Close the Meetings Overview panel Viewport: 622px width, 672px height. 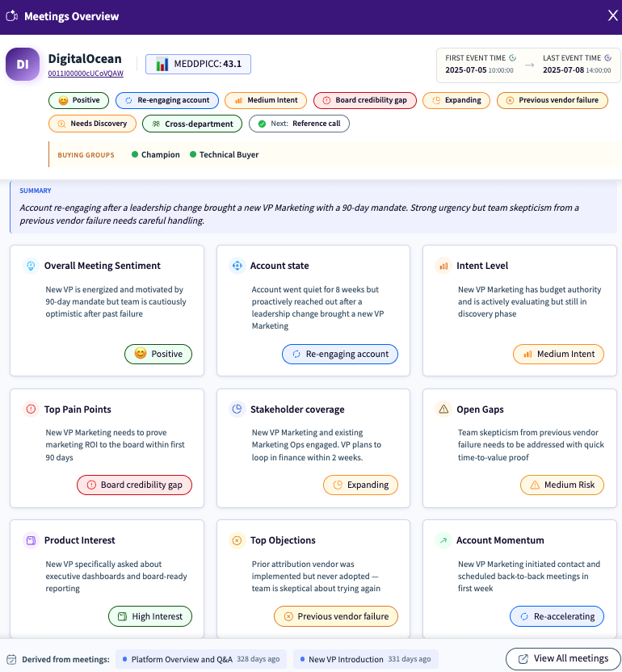[612, 16]
